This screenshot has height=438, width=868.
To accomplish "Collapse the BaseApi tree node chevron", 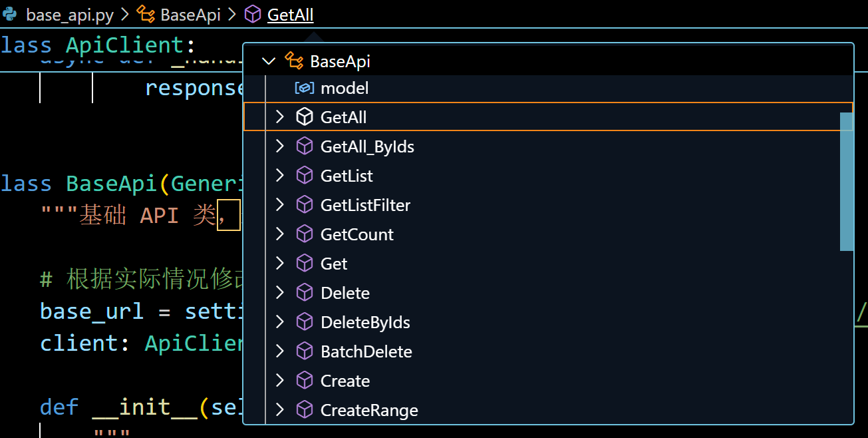I will [x=269, y=61].
